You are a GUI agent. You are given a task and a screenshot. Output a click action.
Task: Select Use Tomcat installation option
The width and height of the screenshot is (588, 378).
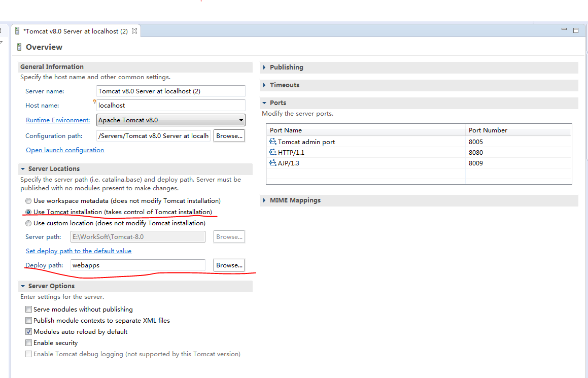coord(28,212)
